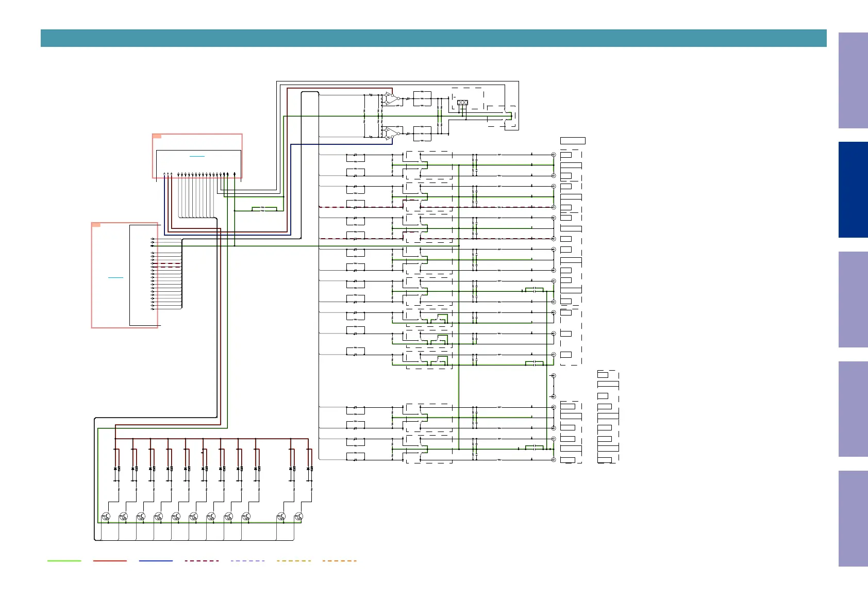The height and width of the screenshot is (614, 868).
Task: Select the topmost output jack circle
Action: pos(554,155)
